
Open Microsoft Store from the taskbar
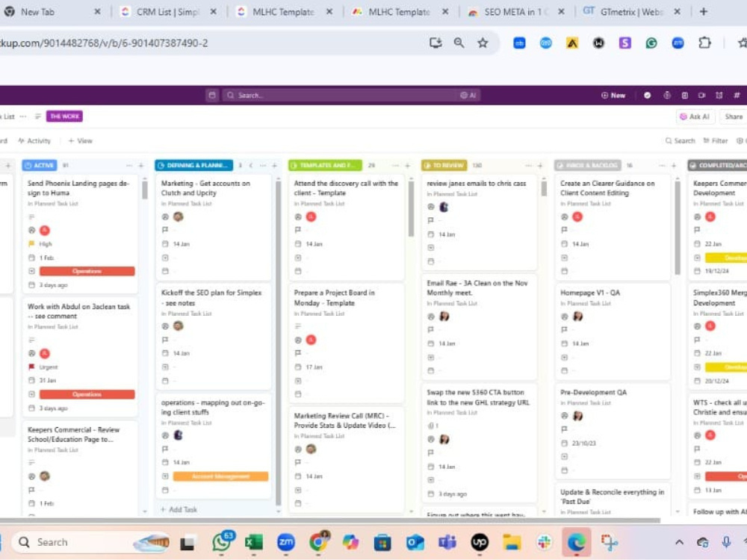click(382, 542)
